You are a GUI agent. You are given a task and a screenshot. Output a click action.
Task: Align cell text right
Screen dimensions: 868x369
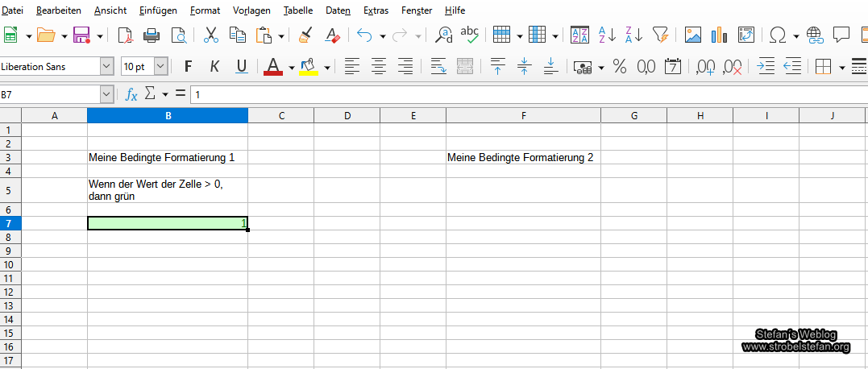(405, 67)
